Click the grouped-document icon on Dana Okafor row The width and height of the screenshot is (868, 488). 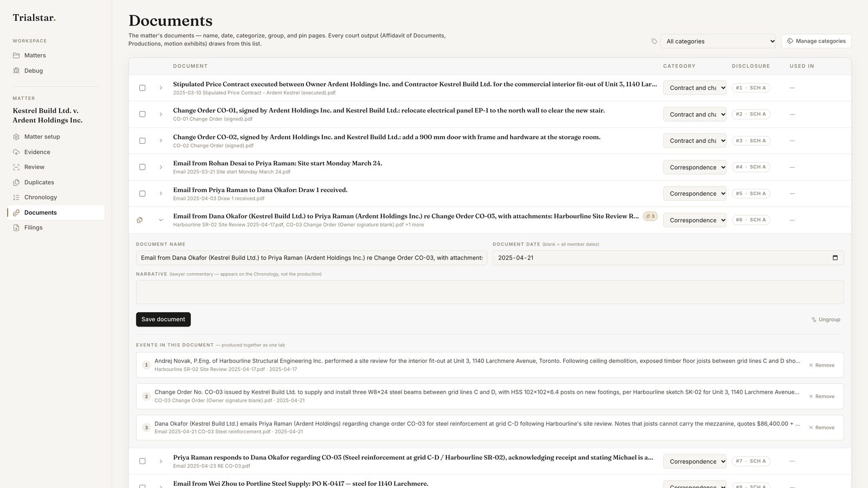click(x=140, y=220)
